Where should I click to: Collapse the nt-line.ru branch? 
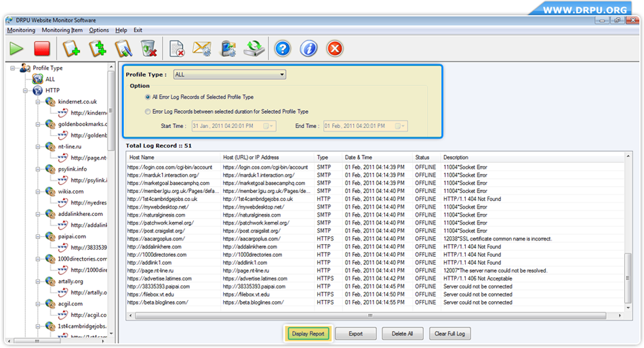coord(38,147)
